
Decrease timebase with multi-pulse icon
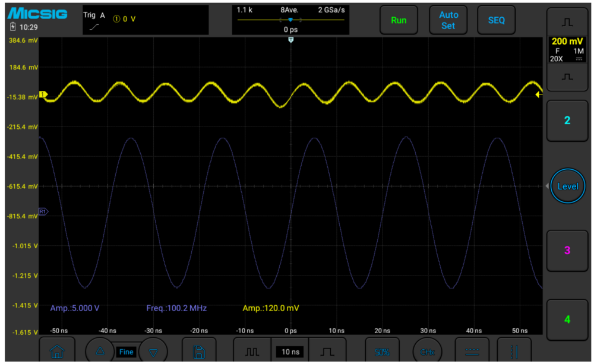(252, 352)
